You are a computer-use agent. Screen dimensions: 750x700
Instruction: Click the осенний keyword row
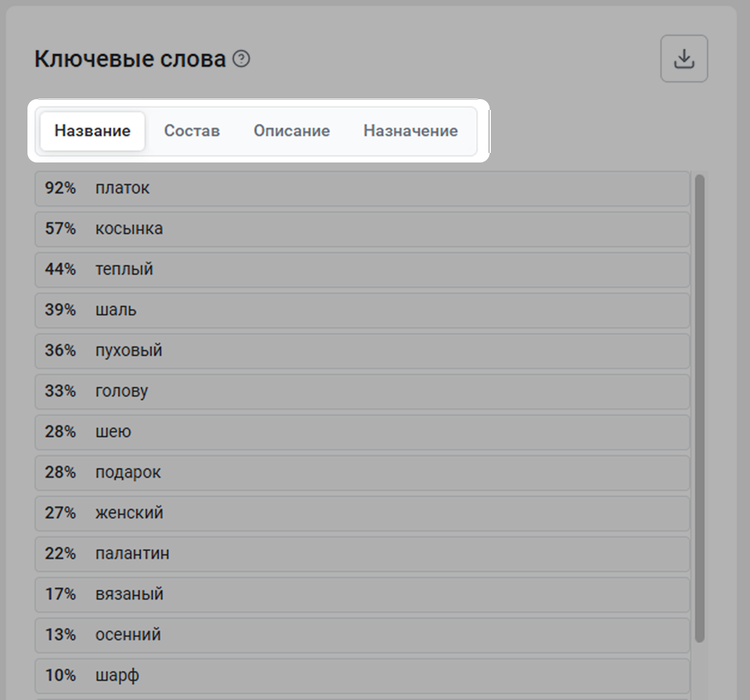click(361, 635)
